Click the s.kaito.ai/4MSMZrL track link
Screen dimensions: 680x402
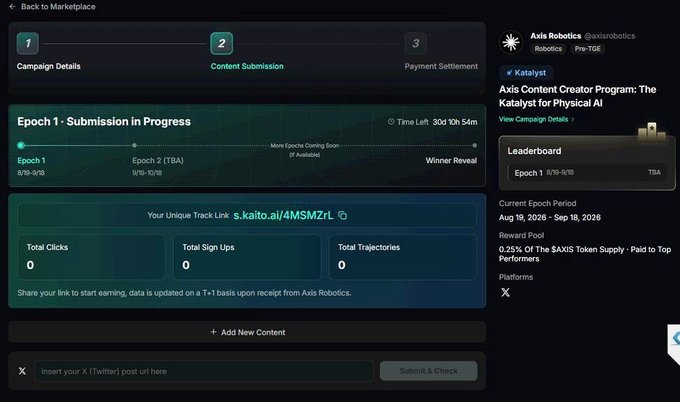tap(283, 215)
